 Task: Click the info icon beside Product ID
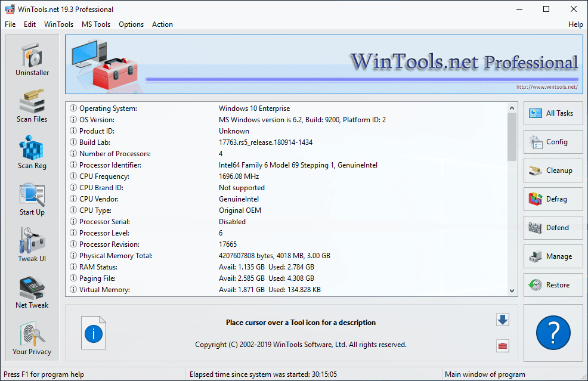pyautogui.click(x=73, y=131)
